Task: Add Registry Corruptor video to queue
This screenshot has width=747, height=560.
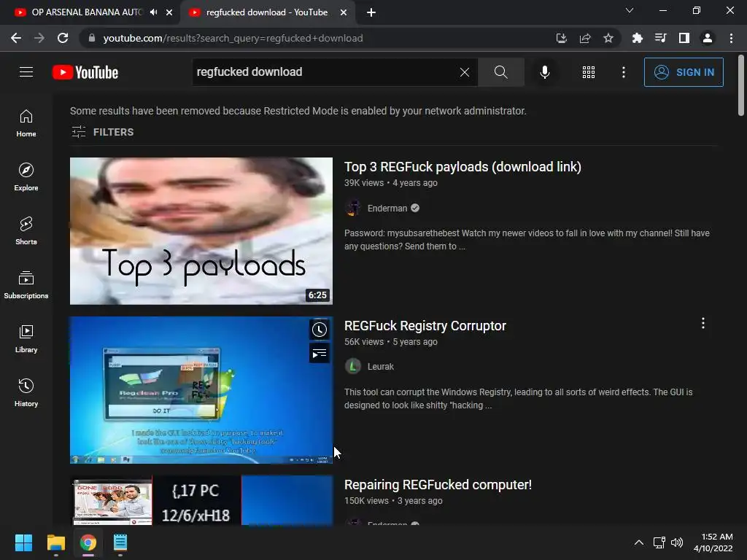Action: pos(320,354)
